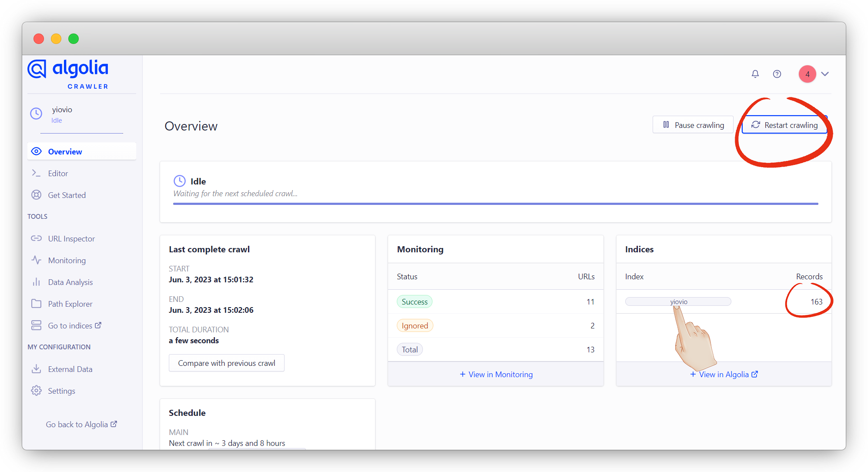Click the Restart crawling button

784,125
